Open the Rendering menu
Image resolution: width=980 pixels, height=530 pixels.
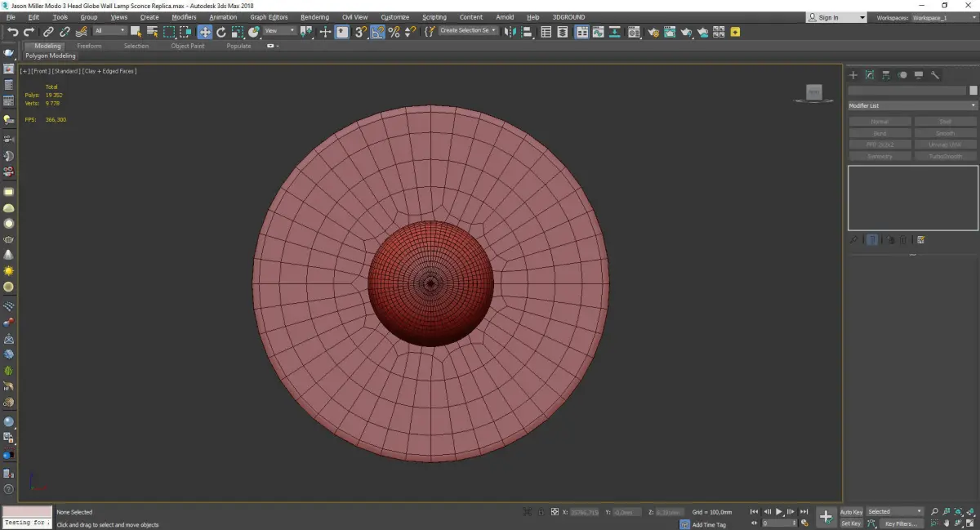(x=314, y=17)
